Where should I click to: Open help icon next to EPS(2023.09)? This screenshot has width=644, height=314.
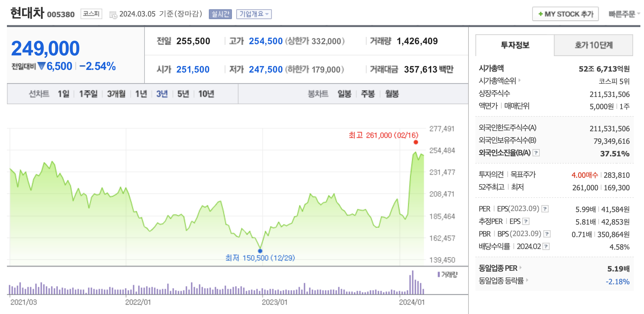pyautogui.click(x=545, y=209)
